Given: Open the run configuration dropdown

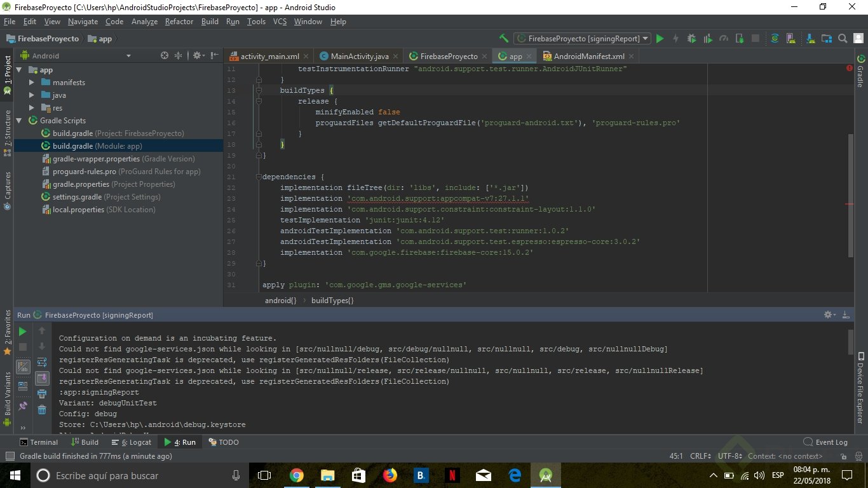Looking at the screenshot, I should 646,38.
